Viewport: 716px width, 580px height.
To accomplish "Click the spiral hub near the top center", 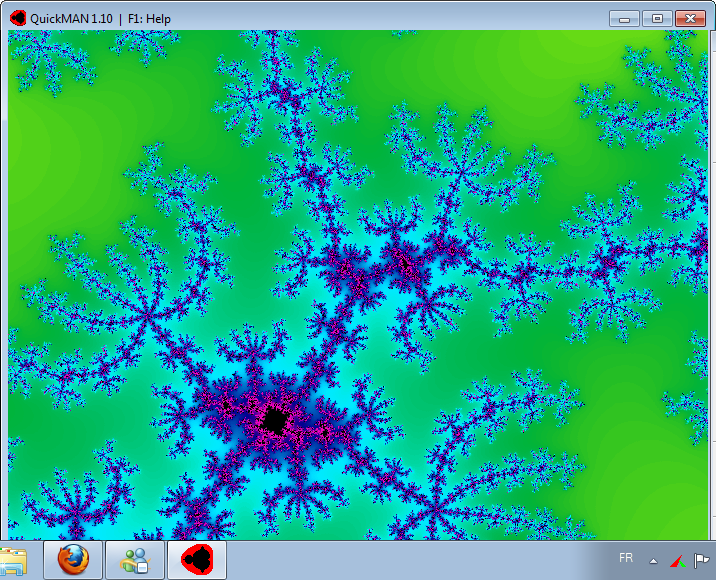I will coord(287,96).
